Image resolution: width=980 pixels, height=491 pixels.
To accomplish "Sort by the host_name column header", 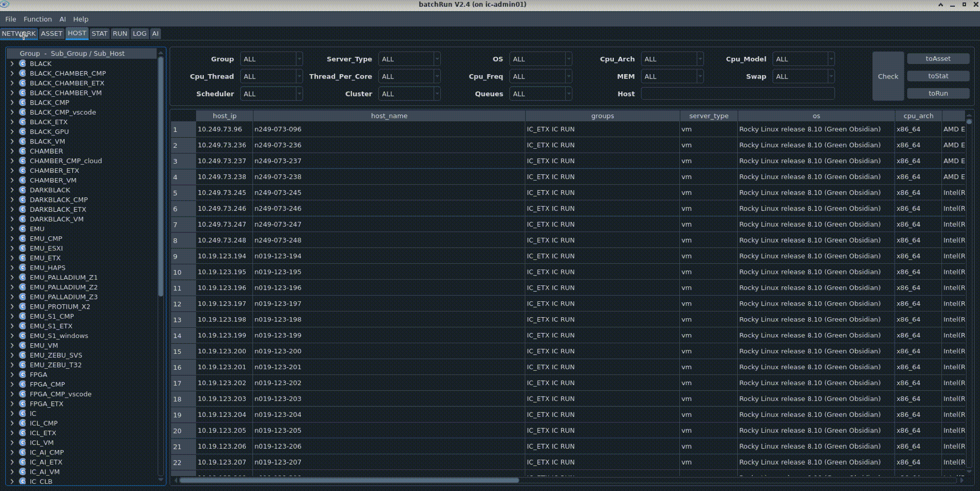I will coord(389,116).
